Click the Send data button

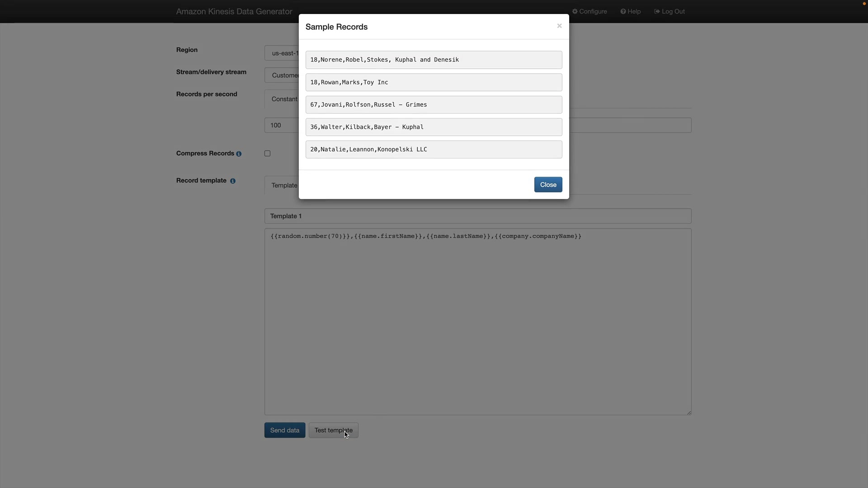click(x=284, y=430)
